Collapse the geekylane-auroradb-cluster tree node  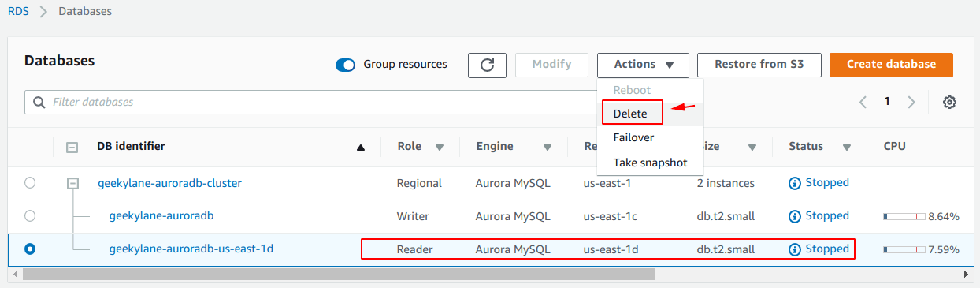tap(72, 183)
